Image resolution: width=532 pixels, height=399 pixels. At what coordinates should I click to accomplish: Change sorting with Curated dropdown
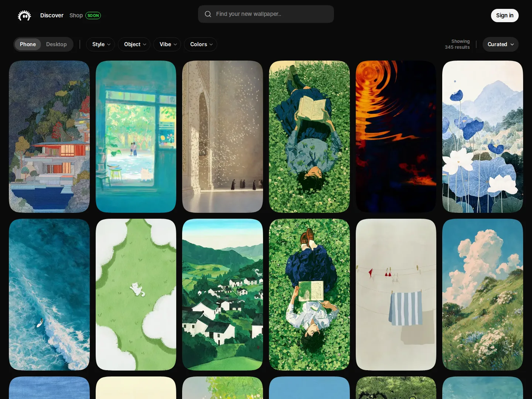click(x=501, y=44)
